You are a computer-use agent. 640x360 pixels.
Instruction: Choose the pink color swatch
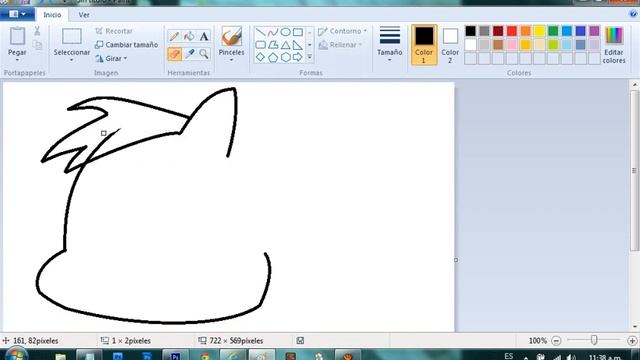(512, 44)
